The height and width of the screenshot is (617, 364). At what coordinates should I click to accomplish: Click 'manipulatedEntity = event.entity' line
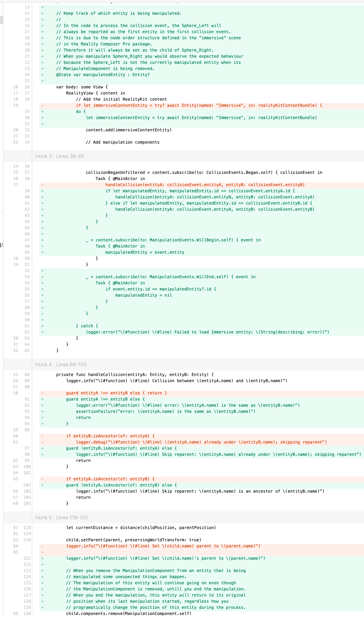coord(145,252)
